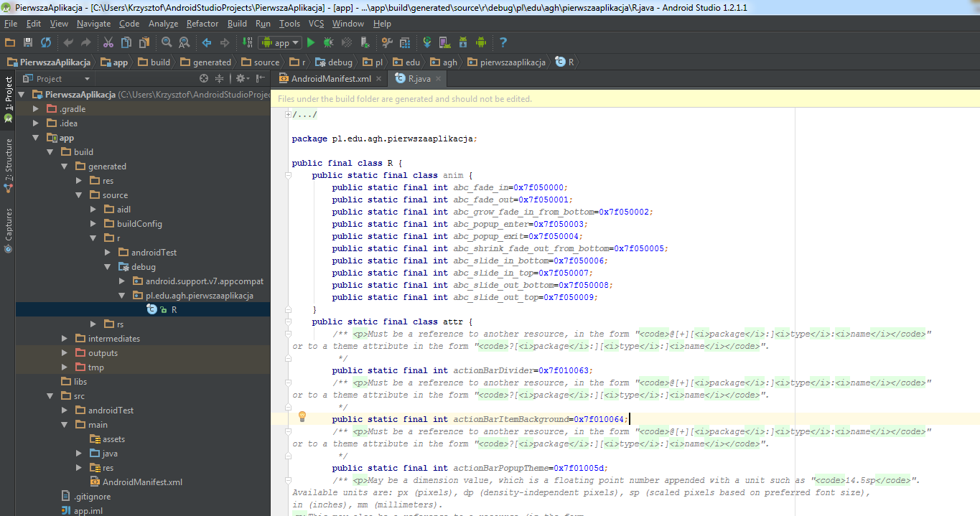
Task: Expand the buildConfig folder
Action: (x=93, y=224)
